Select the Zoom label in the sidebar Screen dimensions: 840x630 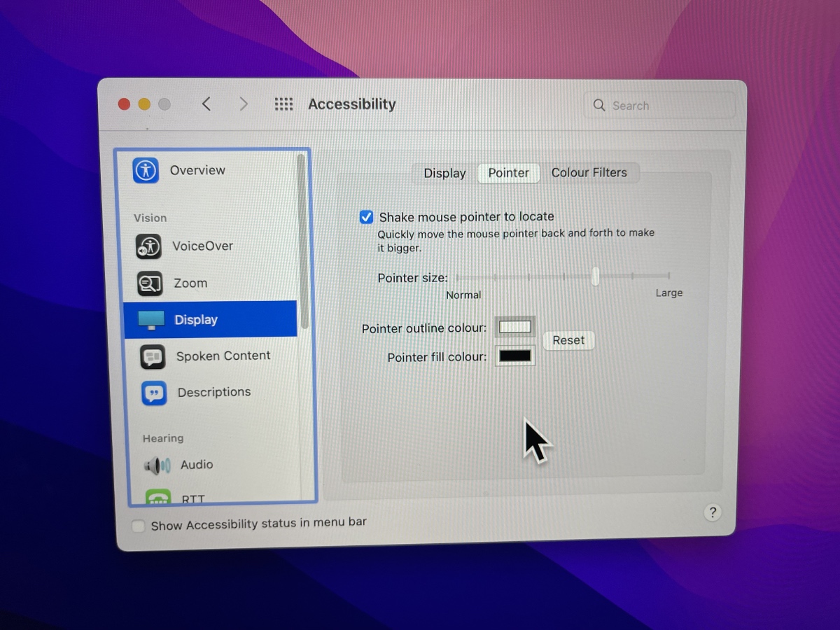point(190,283)
